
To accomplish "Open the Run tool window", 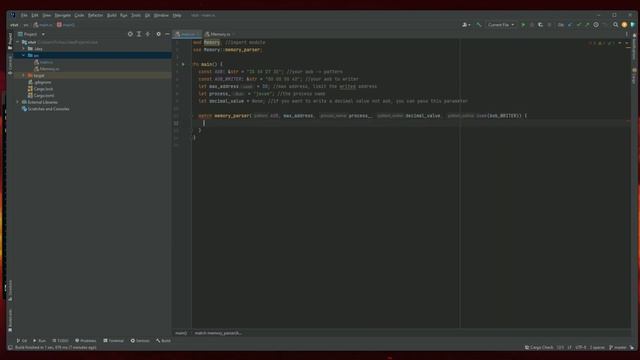I will tap(40, 340).
